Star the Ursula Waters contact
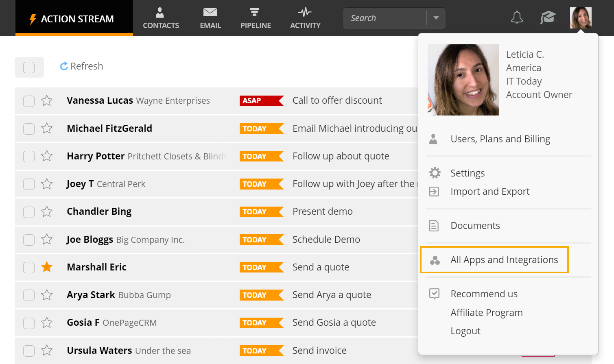 coord(47,350)
